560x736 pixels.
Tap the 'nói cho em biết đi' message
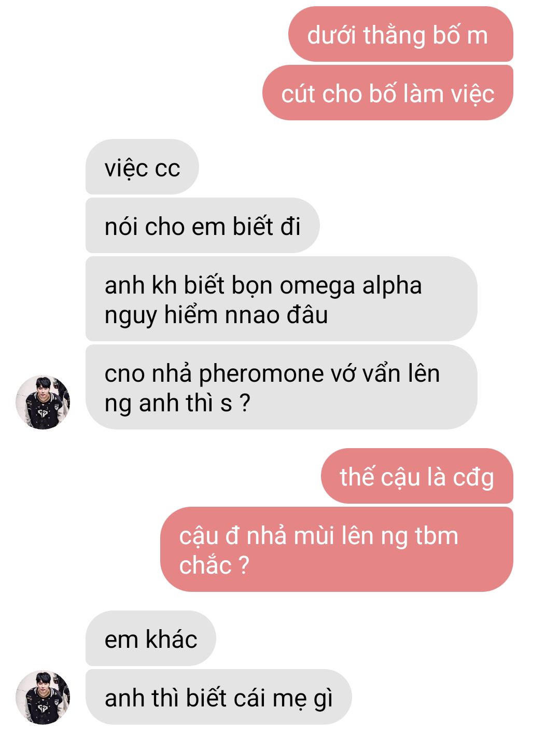pyautogui.click(x=202, y=226)
